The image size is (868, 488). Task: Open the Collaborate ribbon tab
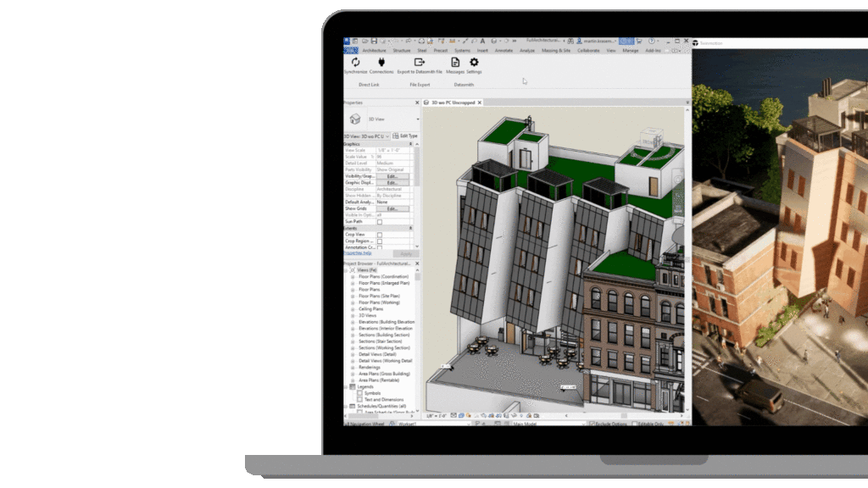click(588, 51)
